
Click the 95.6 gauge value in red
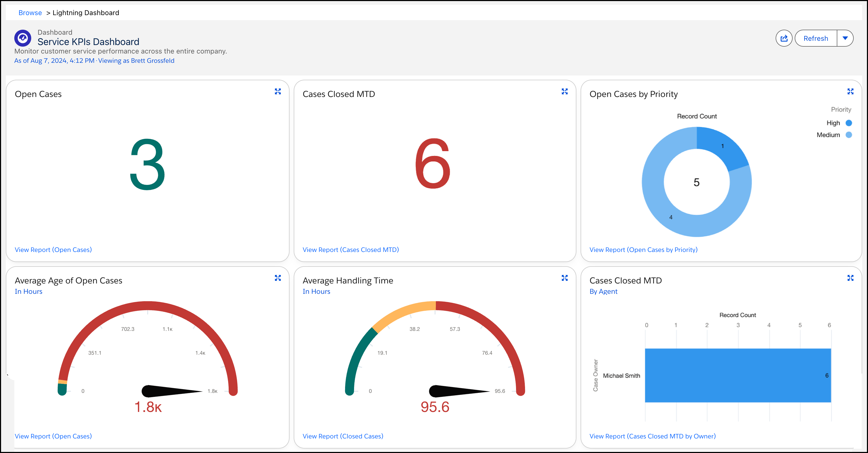pos(435,407)
